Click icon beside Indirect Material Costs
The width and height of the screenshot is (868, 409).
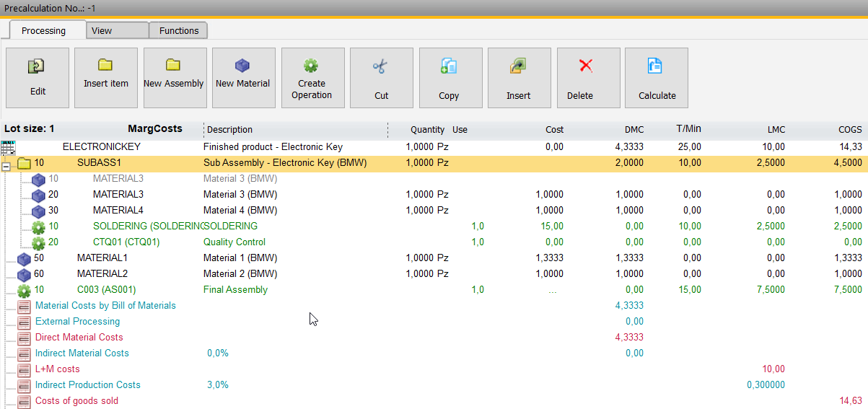(x=24, y=354)
